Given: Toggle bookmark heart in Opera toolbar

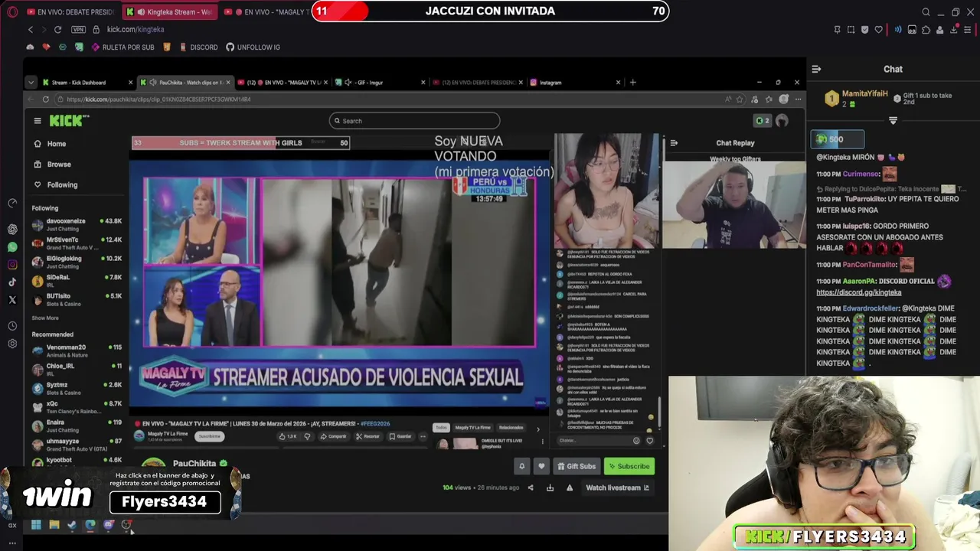Looking at the screenshot, I should coord(878,30).
